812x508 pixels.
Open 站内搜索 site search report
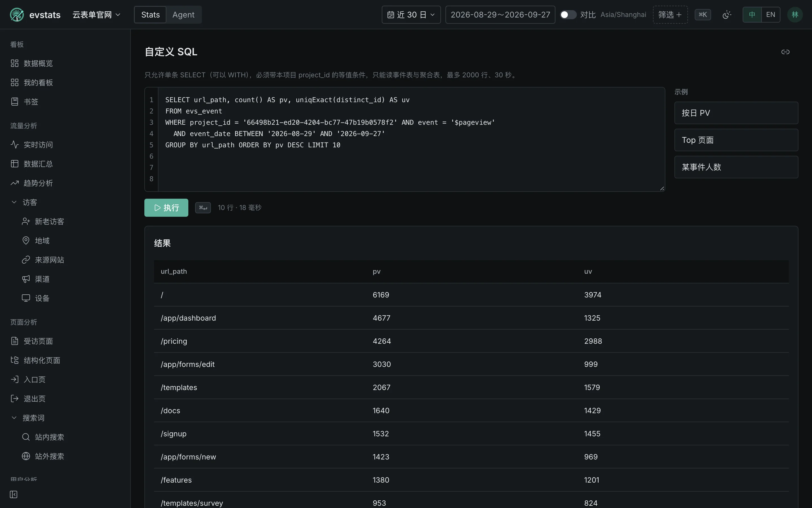[x=70, y=437]
